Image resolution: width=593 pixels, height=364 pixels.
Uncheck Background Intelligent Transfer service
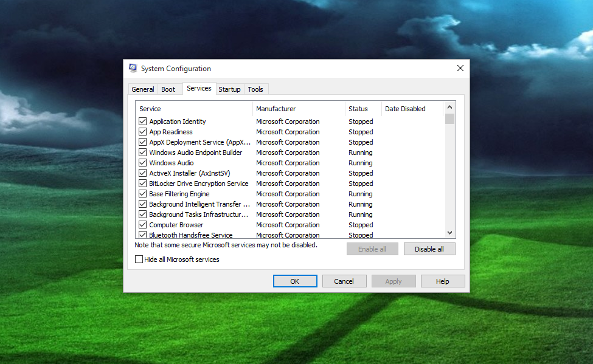142,204
